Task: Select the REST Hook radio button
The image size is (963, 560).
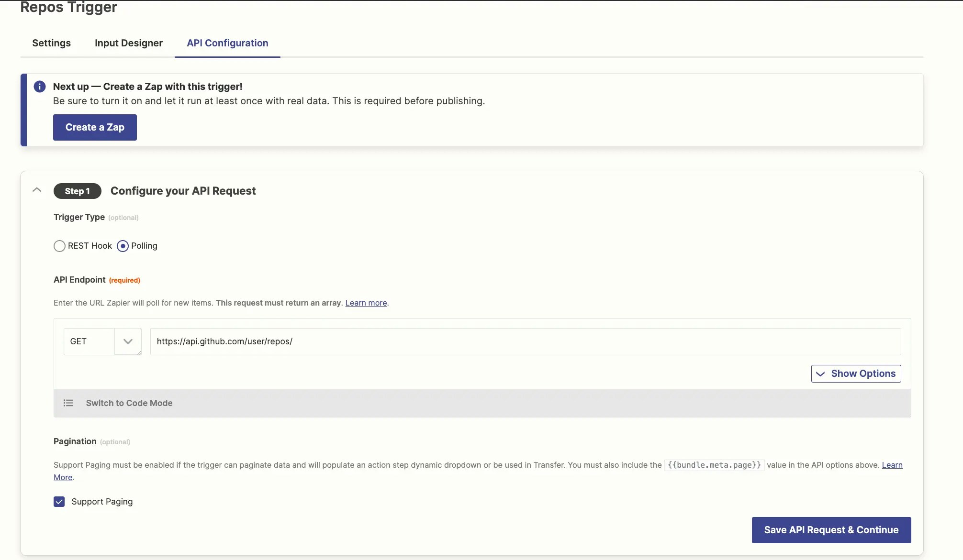Action: tap(59, 246)
